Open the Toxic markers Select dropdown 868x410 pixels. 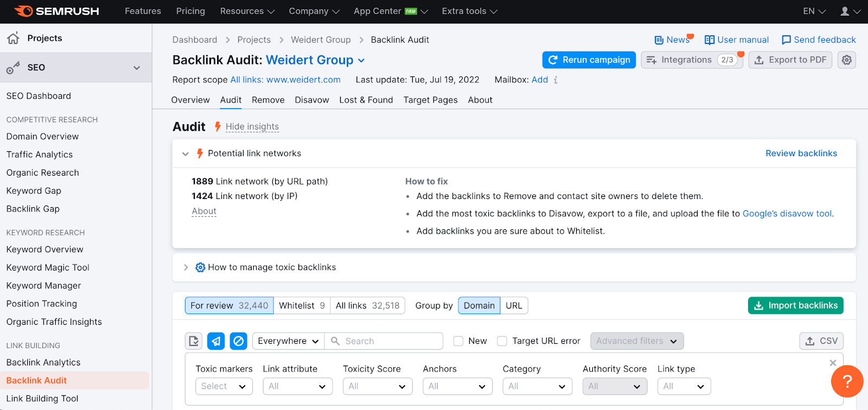224,386
